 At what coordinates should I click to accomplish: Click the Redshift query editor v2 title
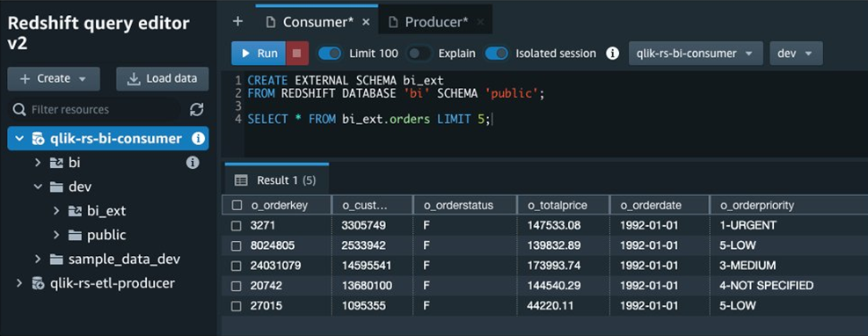[98, 33]
